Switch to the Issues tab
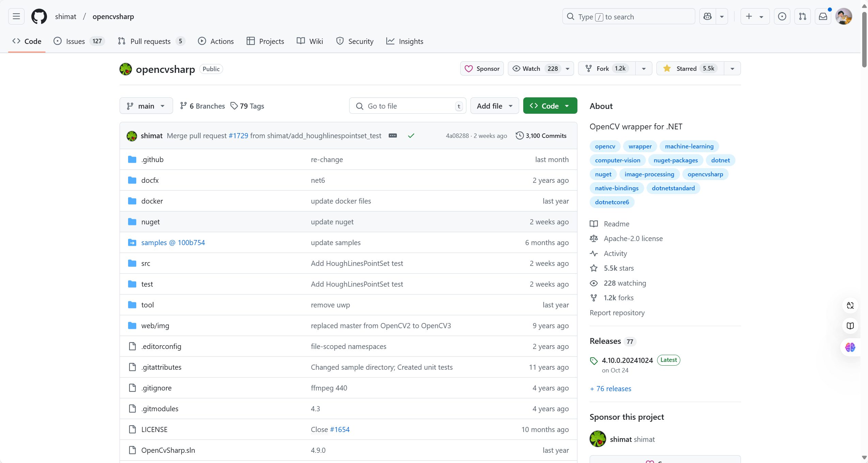Screen dimensions: 868x463 tap(79, 41)
